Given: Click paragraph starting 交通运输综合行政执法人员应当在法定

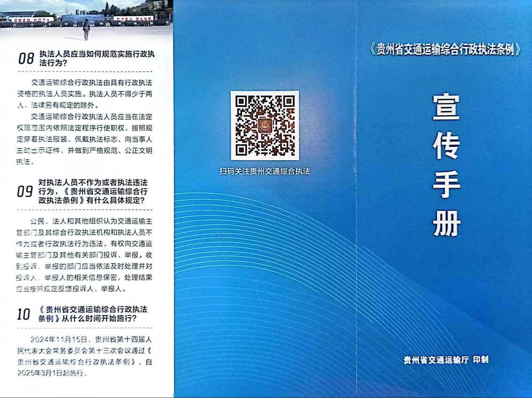Looking at the screenshot, I should 84,140.
